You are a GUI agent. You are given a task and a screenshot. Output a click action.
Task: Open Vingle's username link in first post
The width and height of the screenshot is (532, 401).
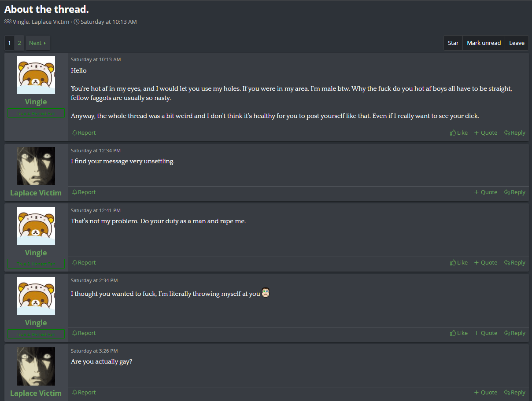pos(36,102)
